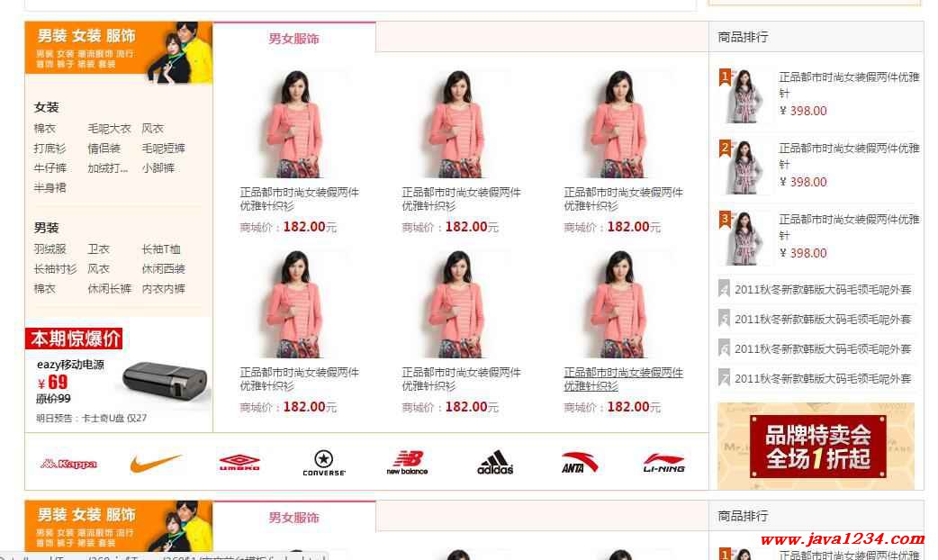Screen dimensions: 938x560
Task: Open the 半身裙 category link
Action: [x=50, y=188]
